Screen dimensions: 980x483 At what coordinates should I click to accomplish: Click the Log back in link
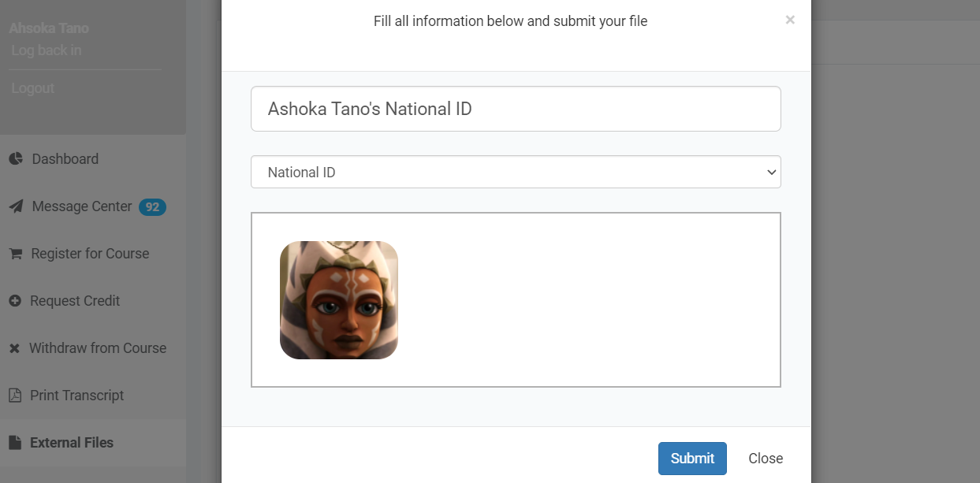(x=47, y=50)
